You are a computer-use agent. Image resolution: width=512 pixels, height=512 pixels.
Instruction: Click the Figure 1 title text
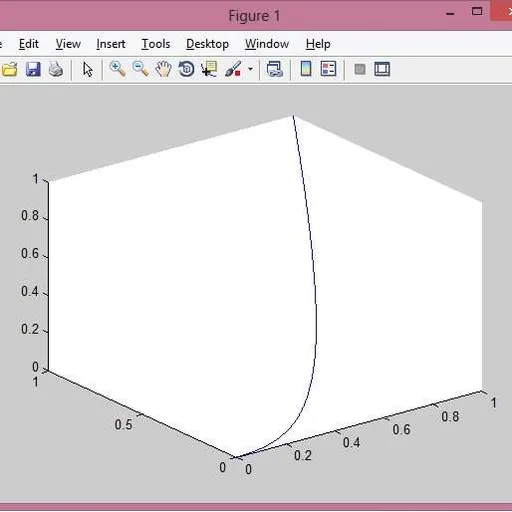coord(254,16)
